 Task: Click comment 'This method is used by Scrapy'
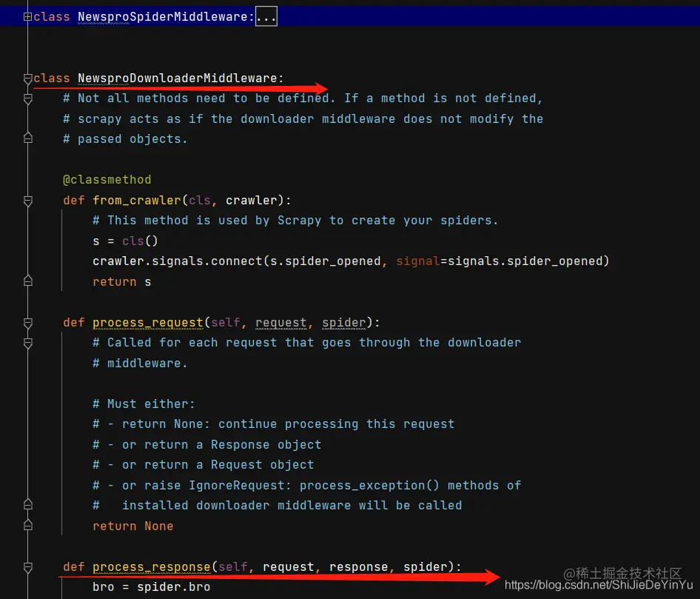tap(295, 220)
